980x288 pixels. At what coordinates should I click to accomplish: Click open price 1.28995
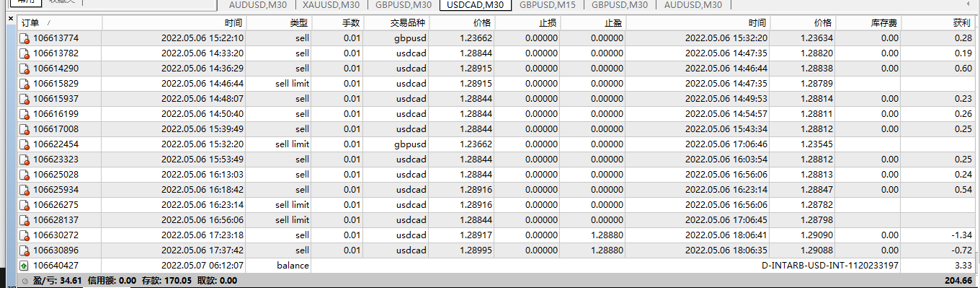476,250
